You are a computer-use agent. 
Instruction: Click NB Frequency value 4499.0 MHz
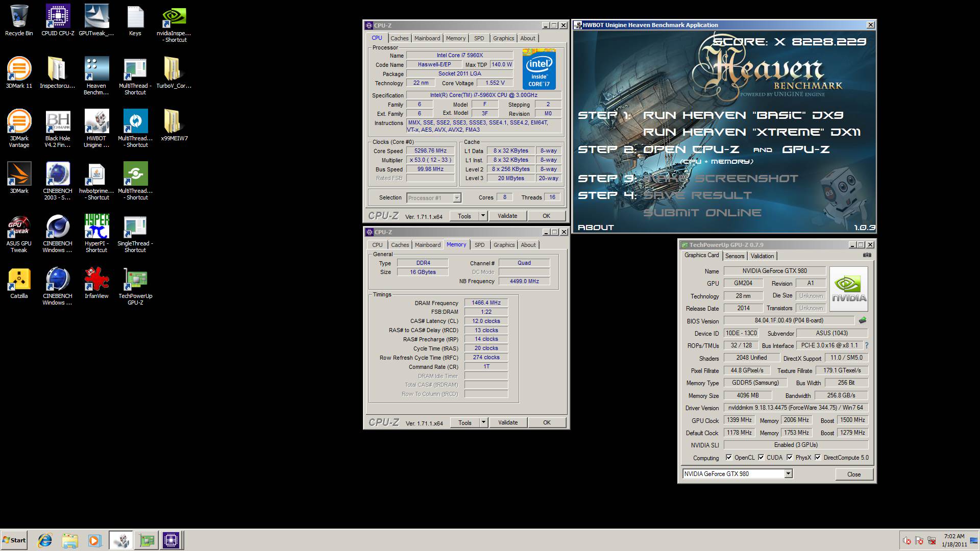524,281
